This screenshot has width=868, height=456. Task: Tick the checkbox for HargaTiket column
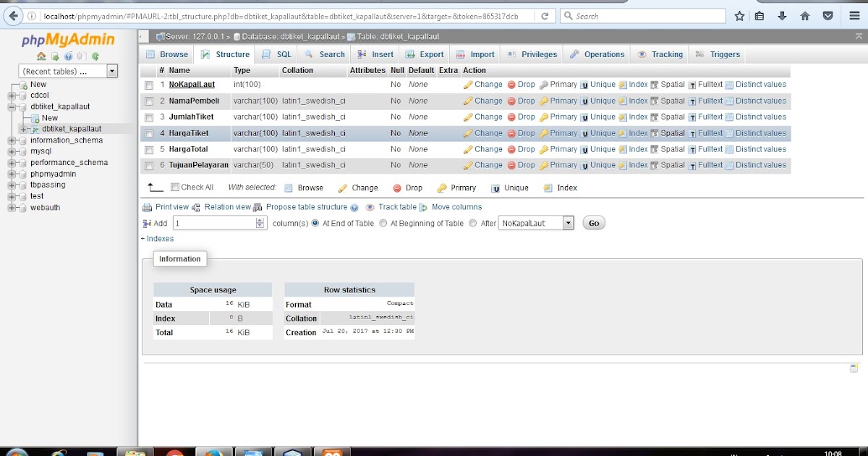[x=149, y=134]
